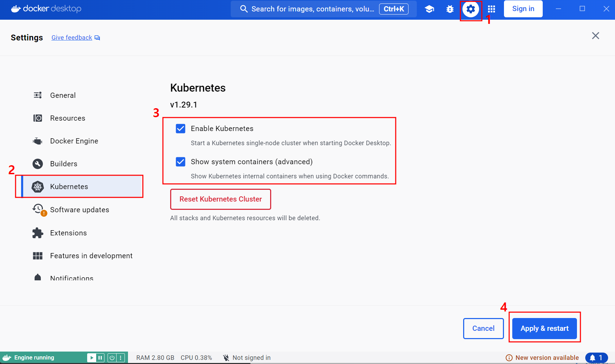Click the Software updates clock icon
The height and width of the screenshot is (364, 615).
[x=38, y=209]
